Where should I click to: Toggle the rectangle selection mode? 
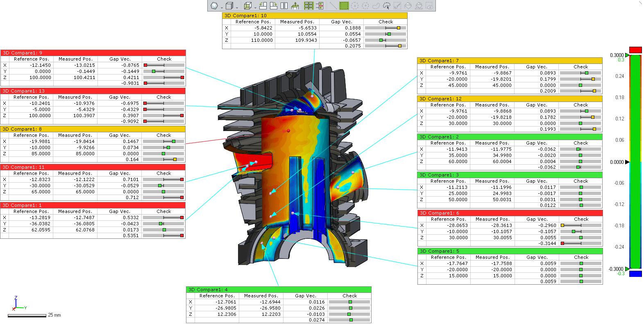344,6
